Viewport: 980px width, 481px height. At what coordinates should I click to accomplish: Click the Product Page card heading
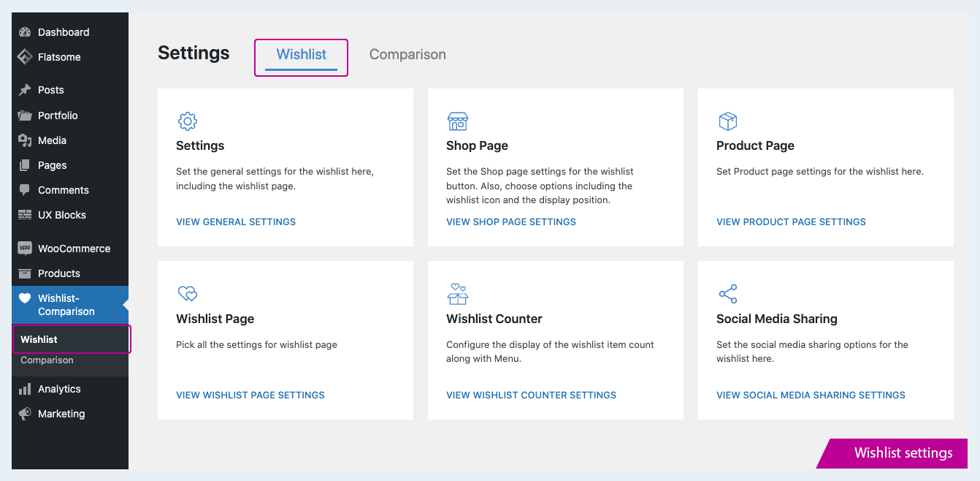755,145
